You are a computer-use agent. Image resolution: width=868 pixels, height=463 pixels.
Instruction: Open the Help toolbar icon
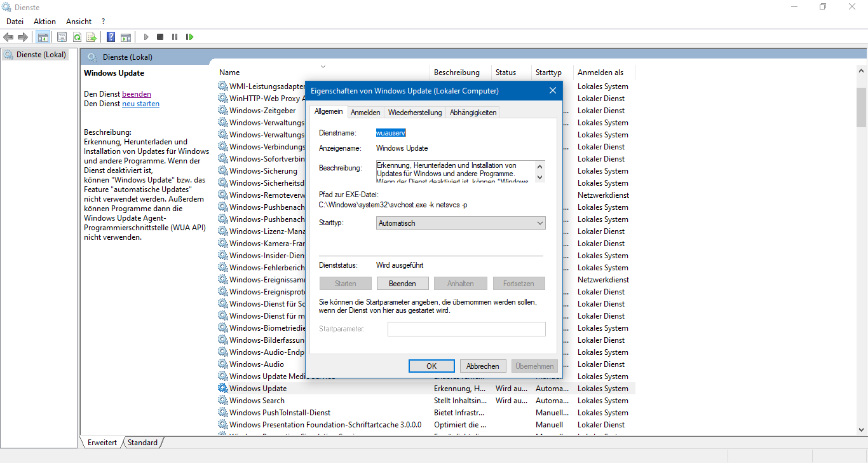[111, 37]
